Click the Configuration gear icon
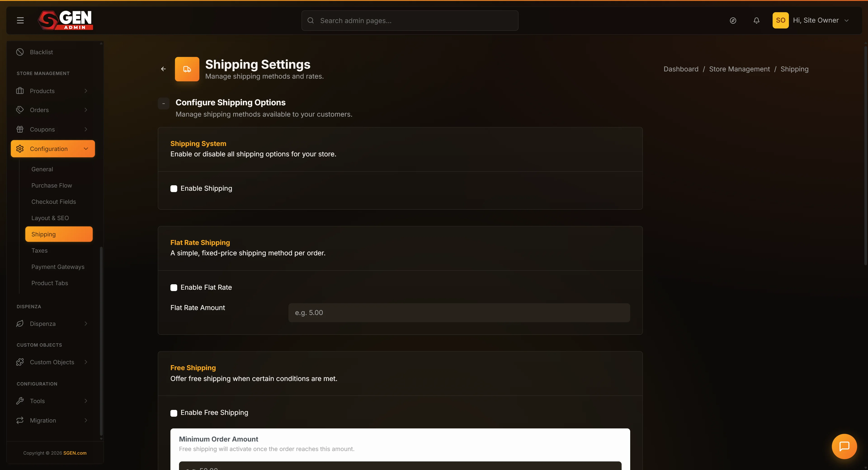This screenshot has height=470, width=868. click(x=20, y=149)
